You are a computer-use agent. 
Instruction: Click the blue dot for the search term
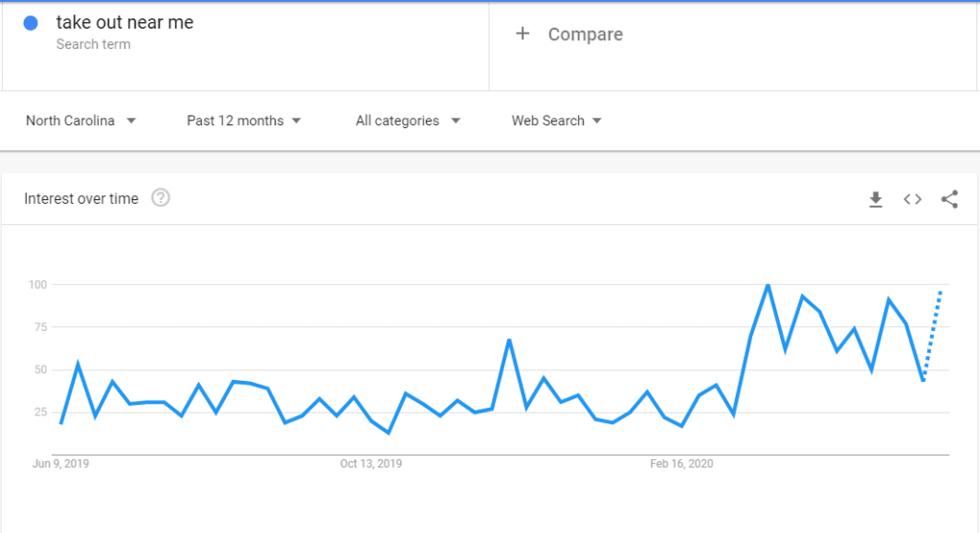click(31, 23)
